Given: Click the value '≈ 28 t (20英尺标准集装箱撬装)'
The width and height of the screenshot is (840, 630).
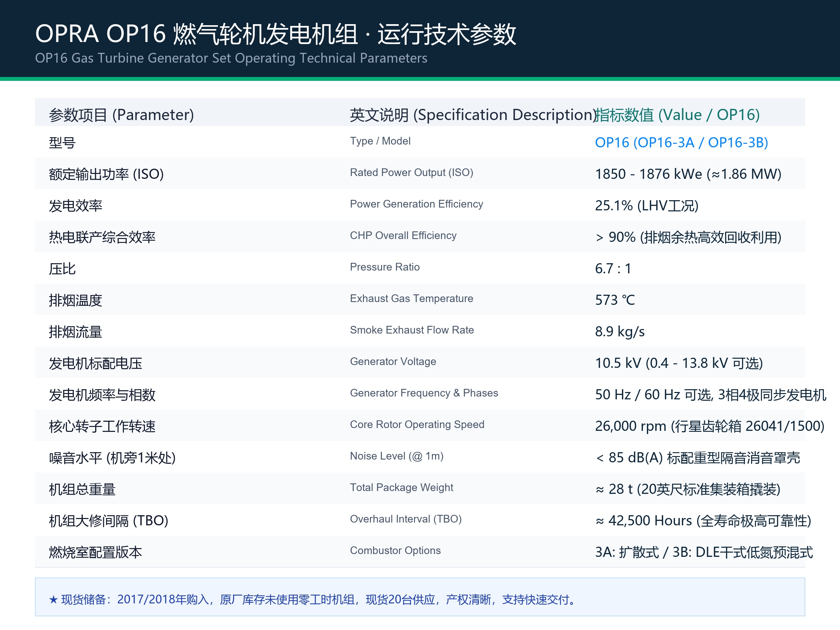Looking at the screenshot, I should click(x=688, y=489).
